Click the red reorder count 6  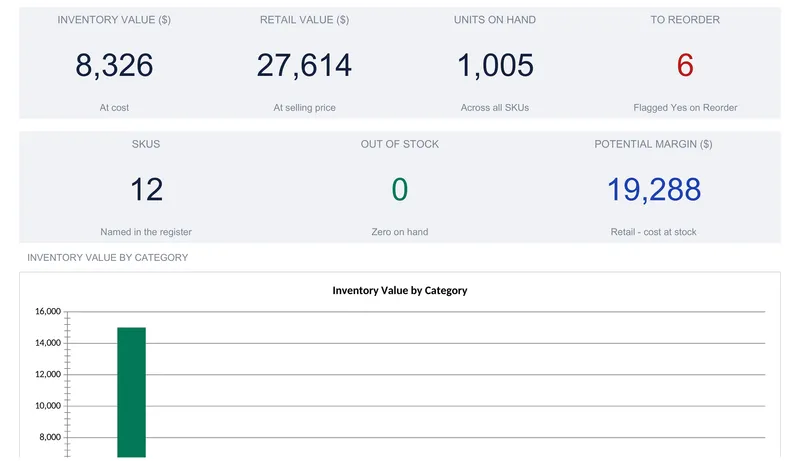click(x=685, y=65)
